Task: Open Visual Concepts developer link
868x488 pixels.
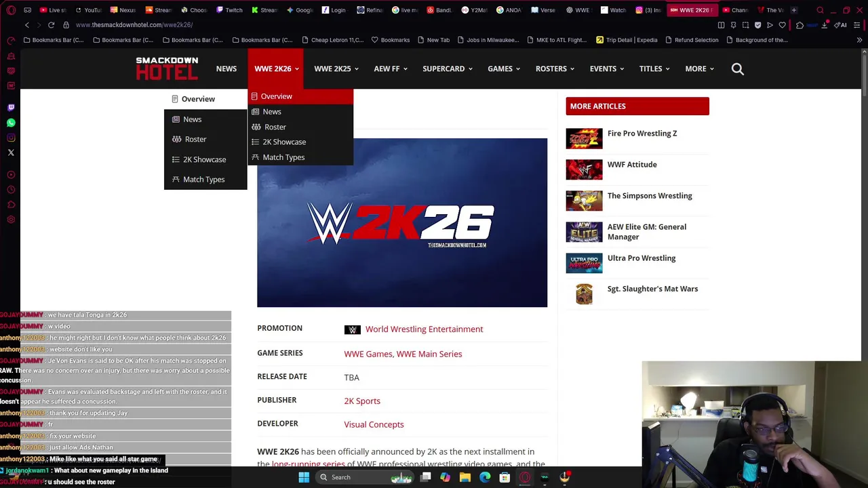Action: [374, 424]
